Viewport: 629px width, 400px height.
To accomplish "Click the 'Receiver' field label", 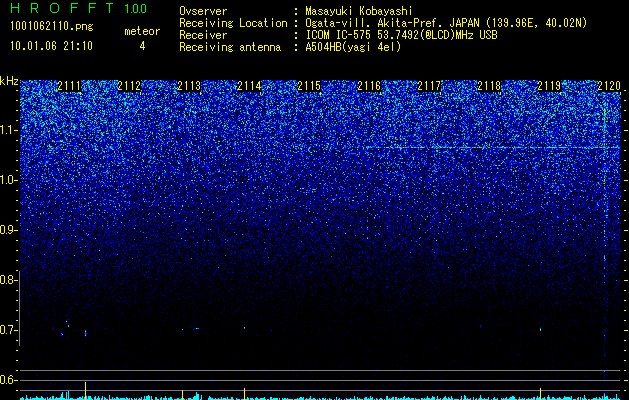I will click(x=203, y=35).
